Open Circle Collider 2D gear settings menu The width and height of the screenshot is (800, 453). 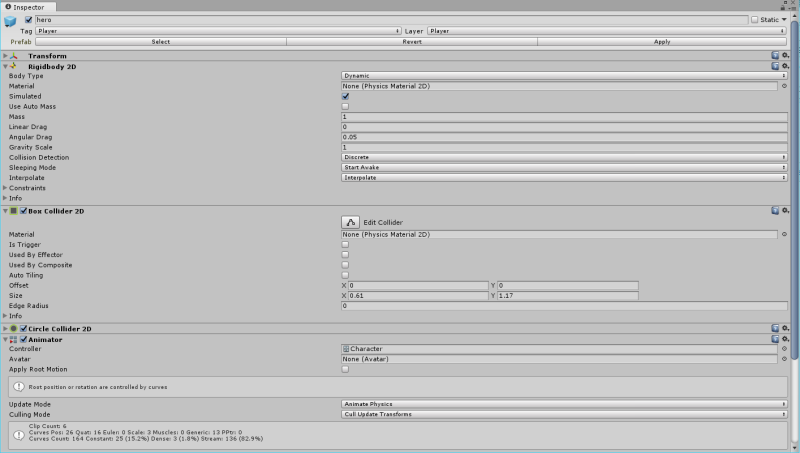pyautogui.click(x=786, y=329)
